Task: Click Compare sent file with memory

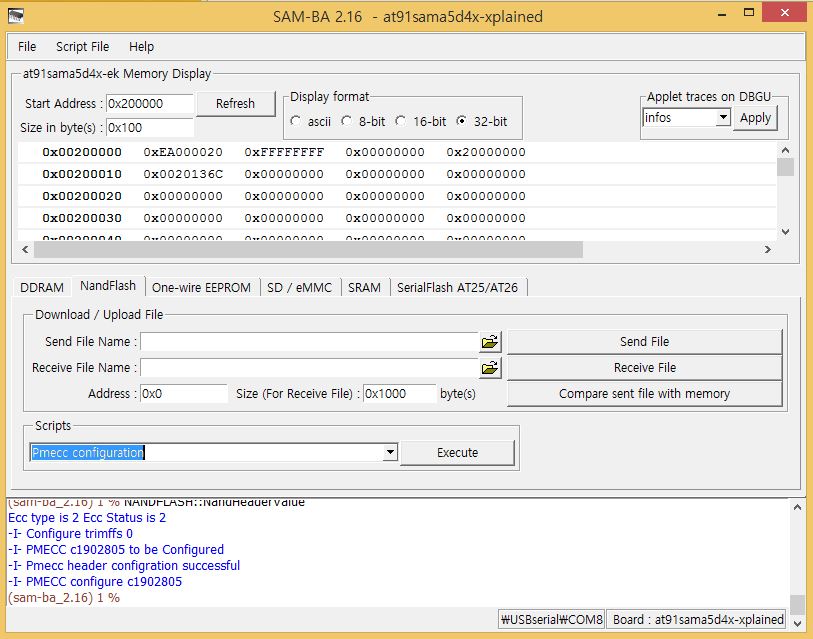Action: coord(644,394)
